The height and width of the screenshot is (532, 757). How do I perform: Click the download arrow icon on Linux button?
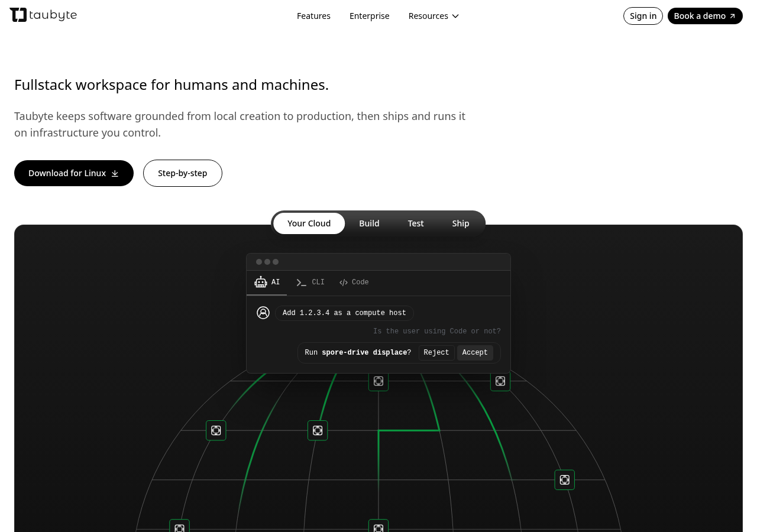115,173
